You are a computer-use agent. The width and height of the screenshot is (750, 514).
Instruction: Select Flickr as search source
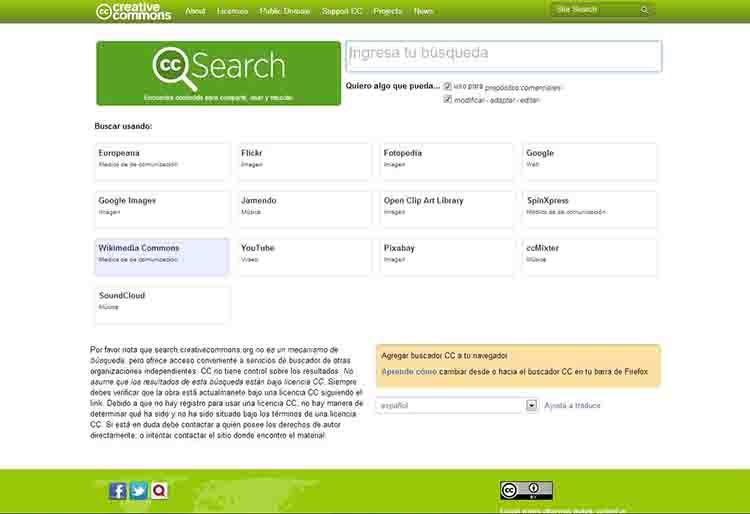[x=305, y=162]
